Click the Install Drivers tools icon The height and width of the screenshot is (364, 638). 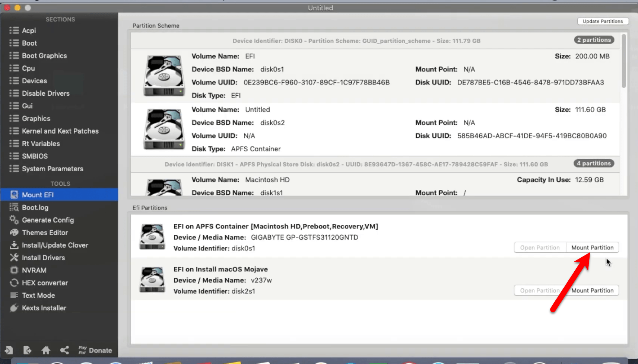pos(14,258)
